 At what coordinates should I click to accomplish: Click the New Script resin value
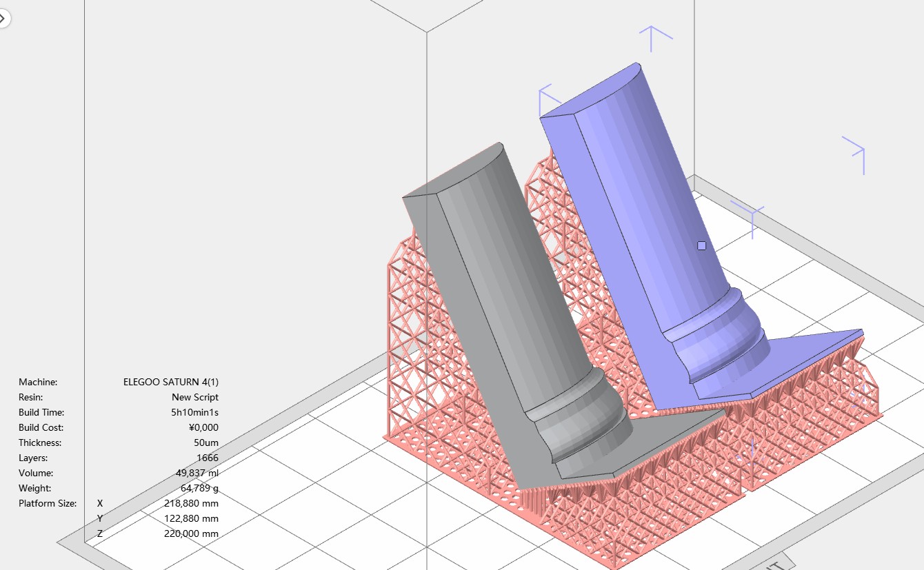[194, 397]
